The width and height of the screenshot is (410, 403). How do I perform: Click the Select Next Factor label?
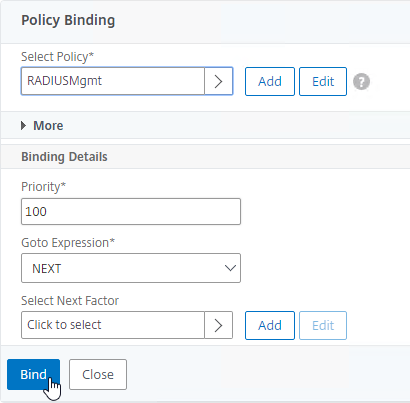tap(70, 301)
